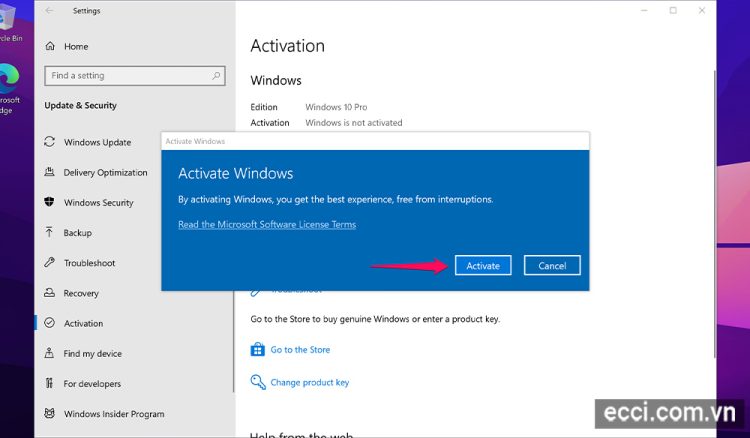Click the Windows Security shield icon

coord(49,202)
